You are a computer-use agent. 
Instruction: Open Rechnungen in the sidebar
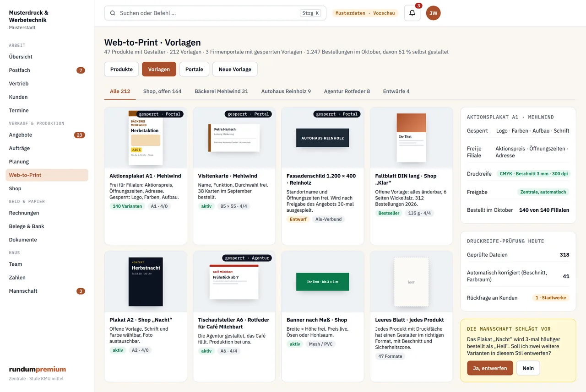pos(47,213)
